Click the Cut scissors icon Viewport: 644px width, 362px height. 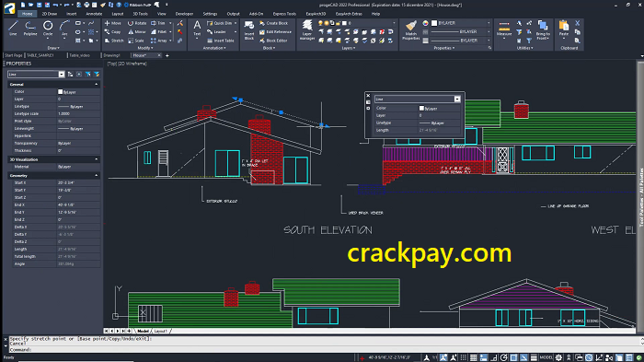point(578,23)
